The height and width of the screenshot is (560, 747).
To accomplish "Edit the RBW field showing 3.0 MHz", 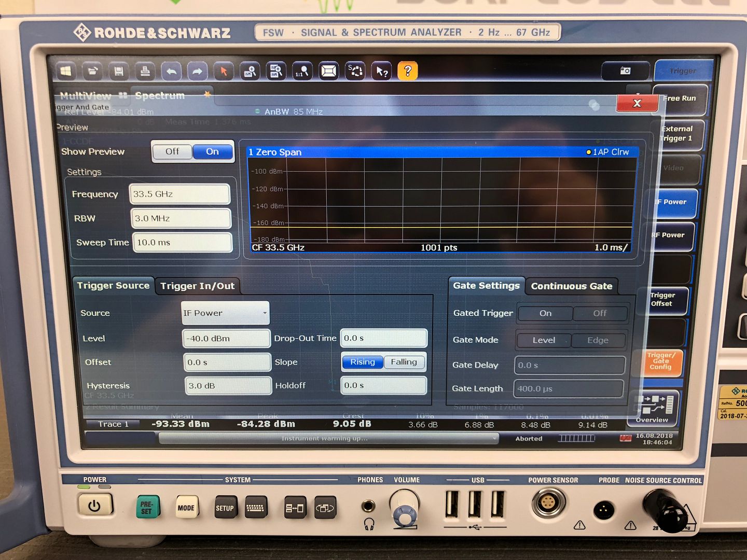I will (x=181, y=218).
